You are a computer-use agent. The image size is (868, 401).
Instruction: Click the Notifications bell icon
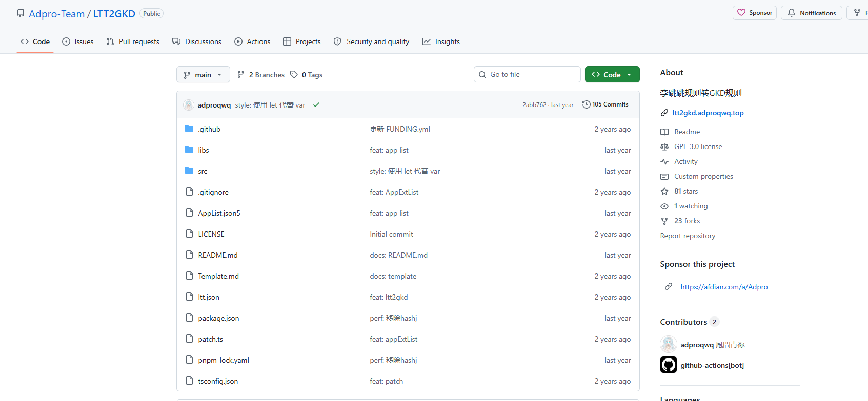tap(792, 13)
